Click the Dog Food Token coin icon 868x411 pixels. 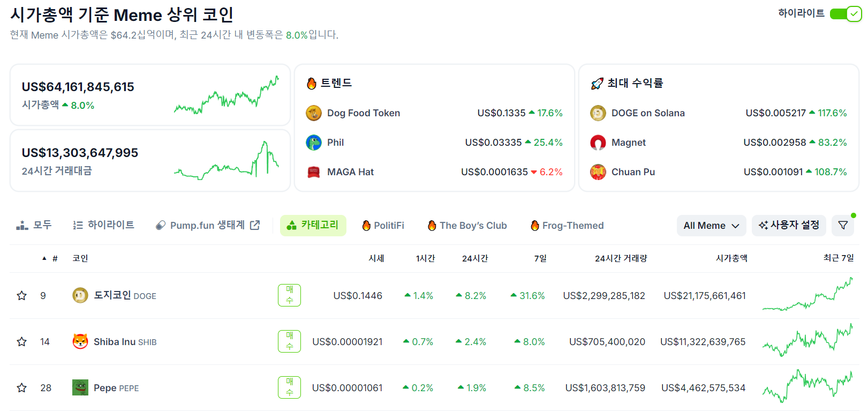pos(313,113)
